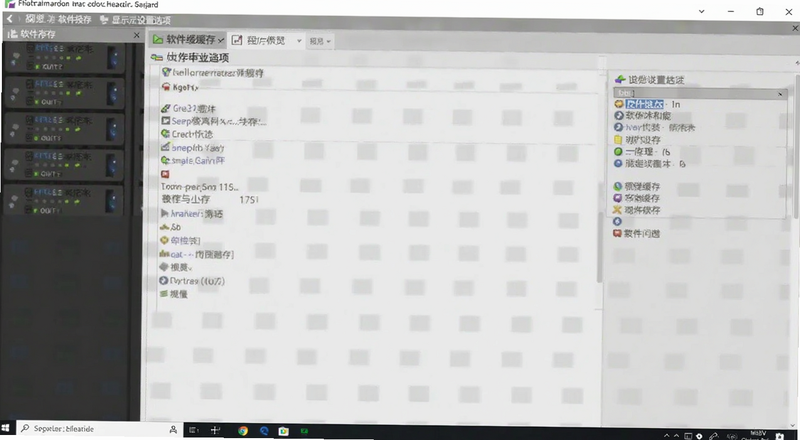Open Google Chrome from the taskbar

(x=243, y=431)
